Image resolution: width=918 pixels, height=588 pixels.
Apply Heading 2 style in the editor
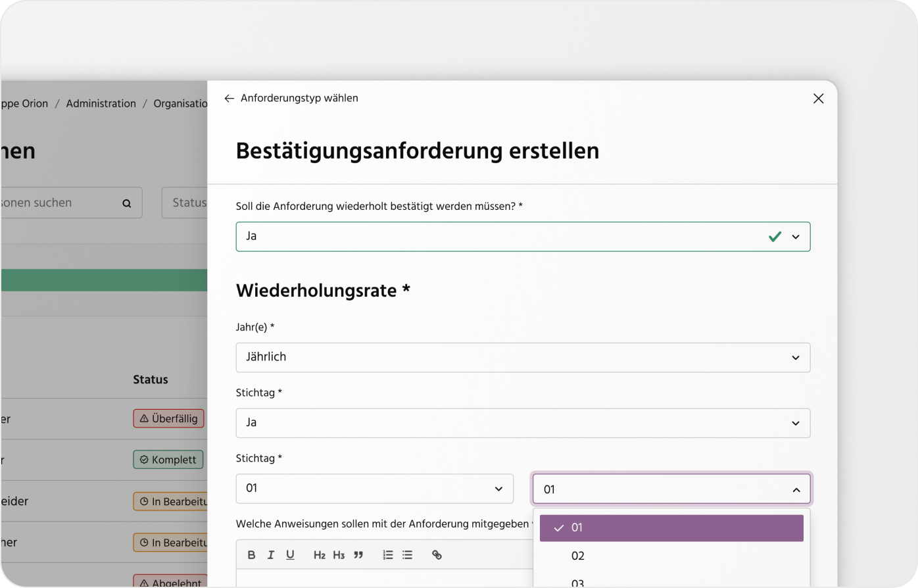click(x=319, y=554)
